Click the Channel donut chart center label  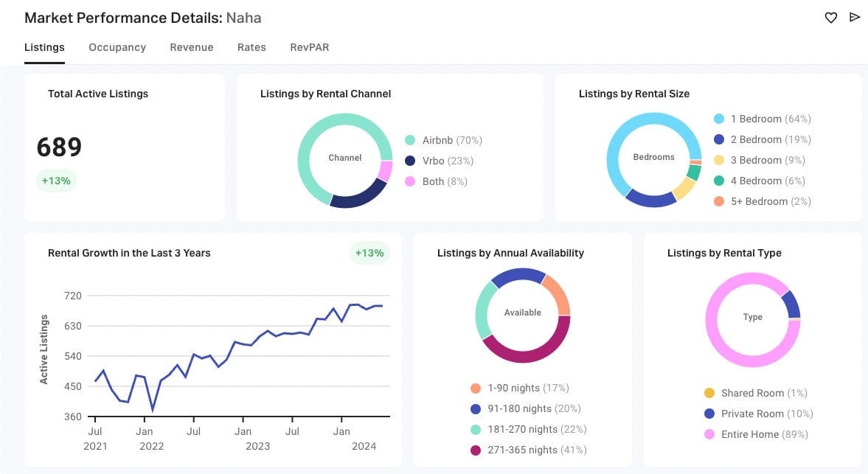tap(345, 158)
